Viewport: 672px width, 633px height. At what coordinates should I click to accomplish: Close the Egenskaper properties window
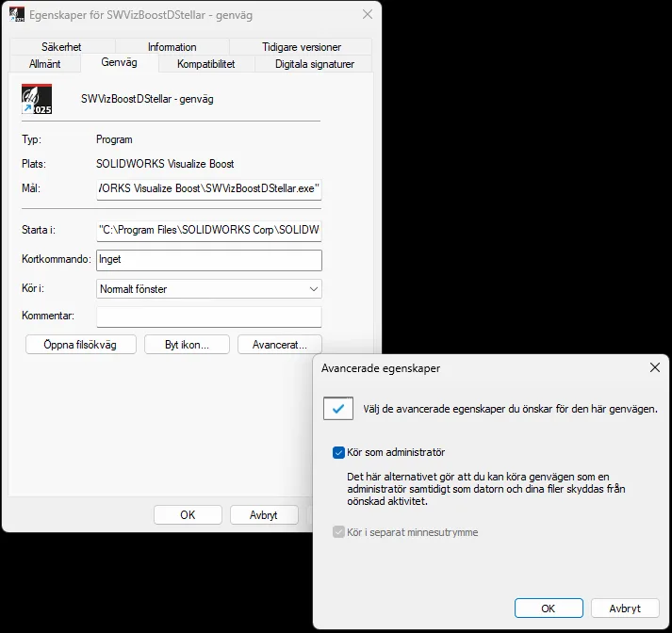point(368,14)
